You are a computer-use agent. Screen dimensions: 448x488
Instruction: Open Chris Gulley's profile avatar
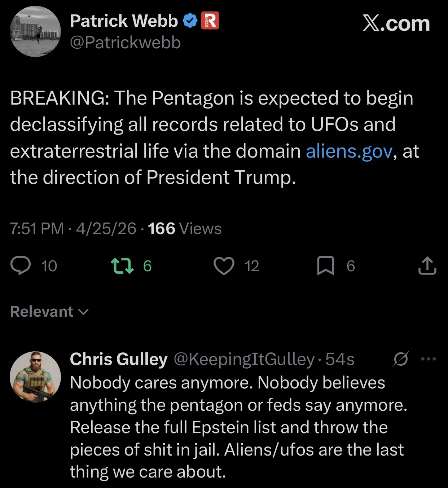coord(35,377)
